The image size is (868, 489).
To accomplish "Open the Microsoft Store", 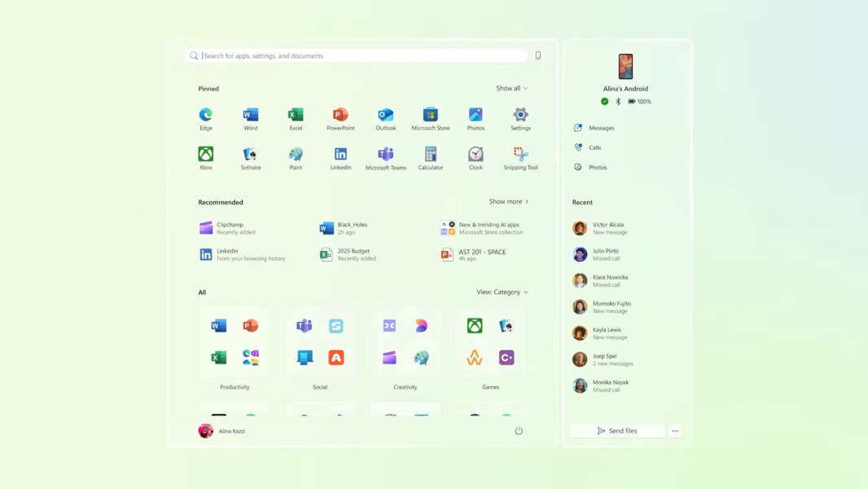I will (430, 117).
